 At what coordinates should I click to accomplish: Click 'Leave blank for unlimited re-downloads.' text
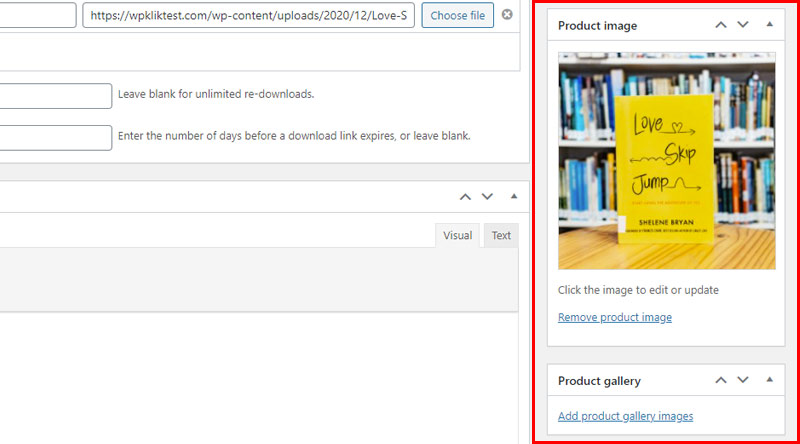(216, 94)
